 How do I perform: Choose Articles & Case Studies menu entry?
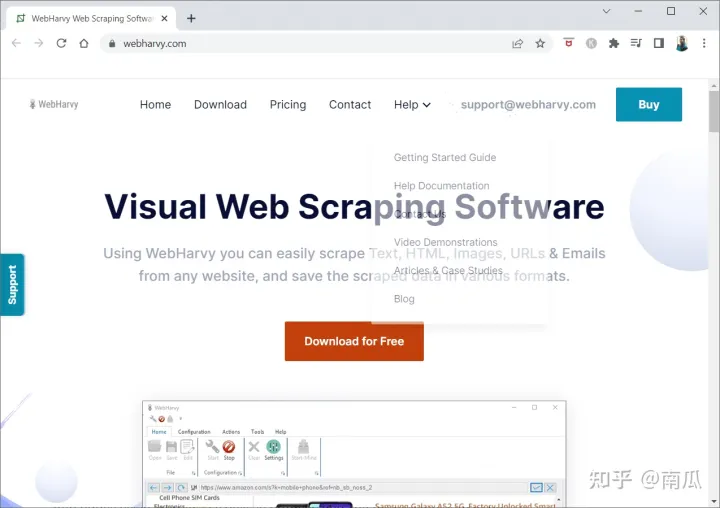(448, 271)
